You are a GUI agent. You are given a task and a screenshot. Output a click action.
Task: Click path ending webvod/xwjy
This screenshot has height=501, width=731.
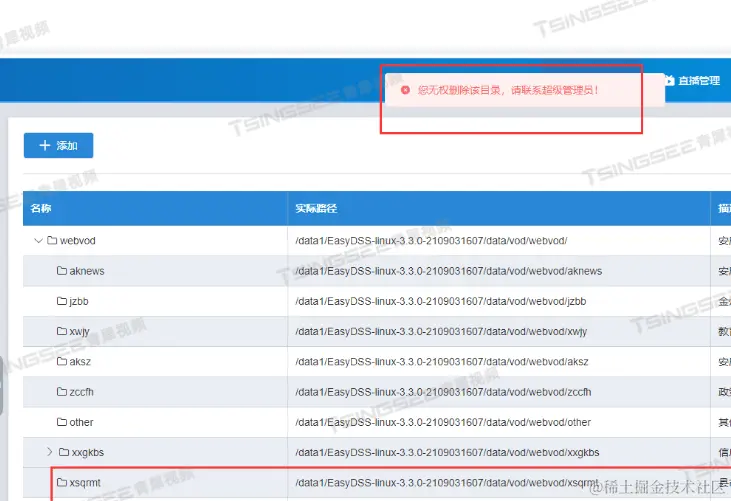441,332
